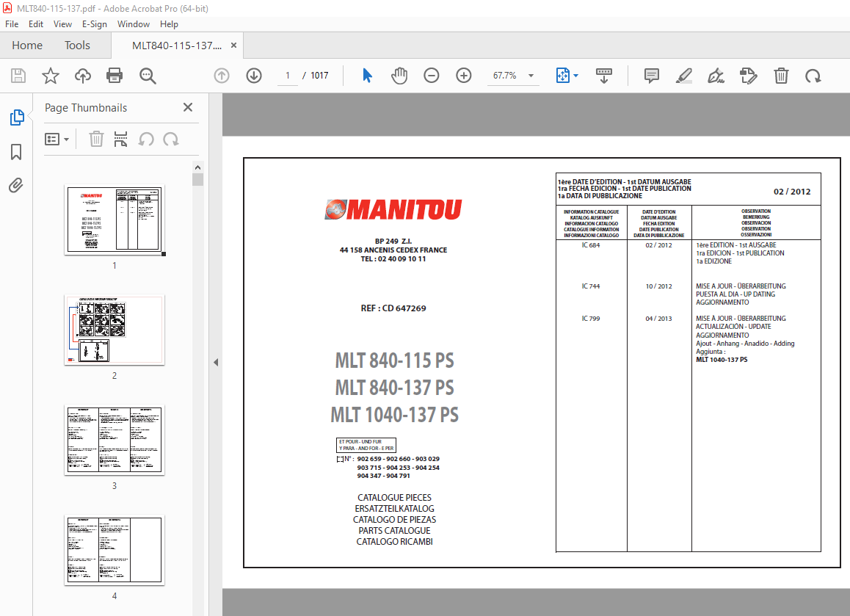Click the IC 799 table cell
Viewport: 850px width, 616px height.
591,319
